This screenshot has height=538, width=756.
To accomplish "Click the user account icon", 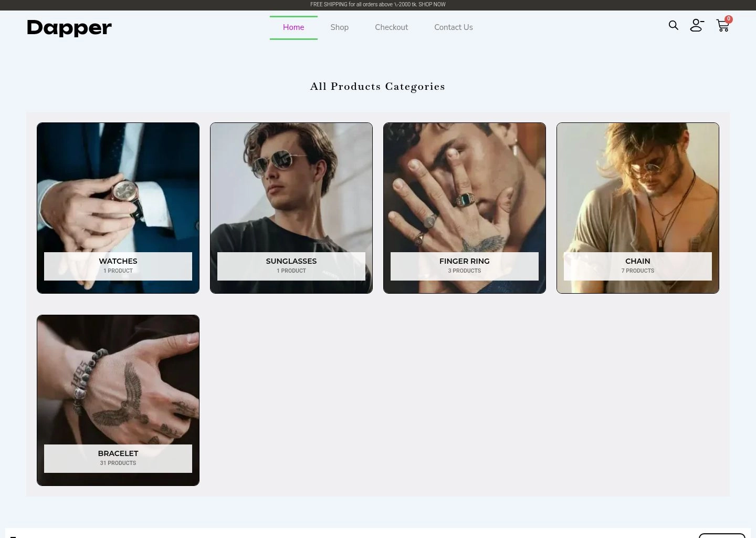I will point(697,25).
